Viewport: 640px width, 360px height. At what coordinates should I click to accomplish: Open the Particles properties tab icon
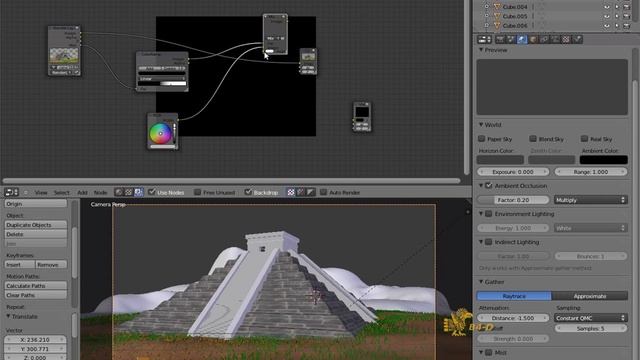pos(577,39)
